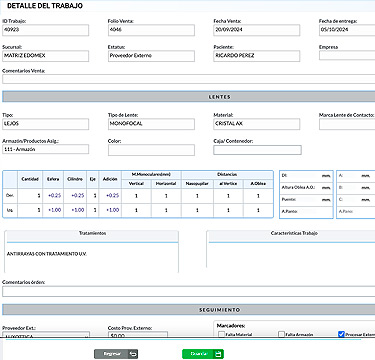Image resolution: width=375 pixels, height=360 pixels.
Task: Click the Puente measurement field
Action: point(306,200)
